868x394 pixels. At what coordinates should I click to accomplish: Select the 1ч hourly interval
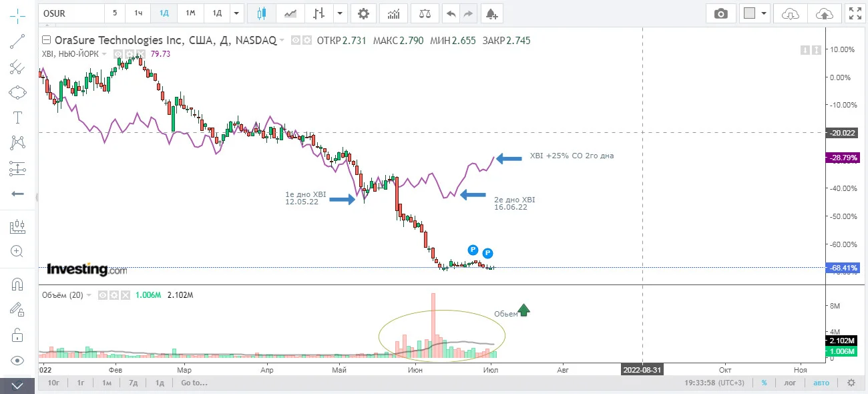[x=138, y=13]
